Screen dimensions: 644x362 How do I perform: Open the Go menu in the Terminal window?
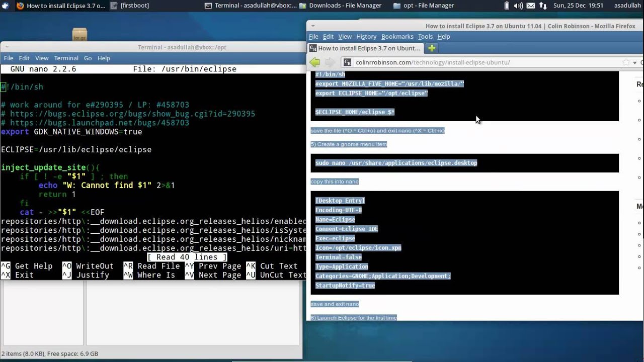point(88,58)
